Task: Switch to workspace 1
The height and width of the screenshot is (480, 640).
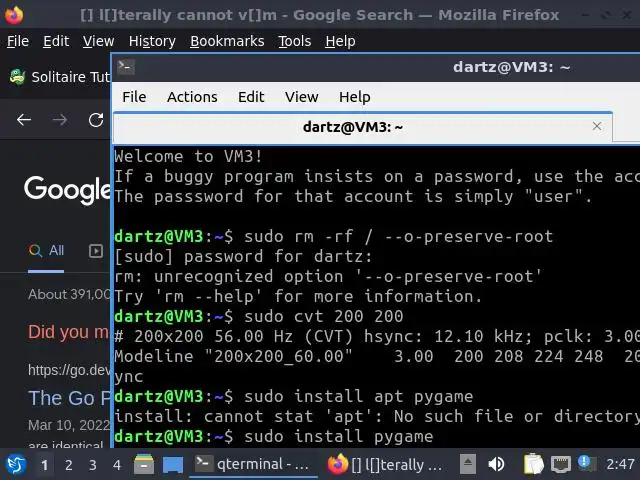Action: click(44, 465)
